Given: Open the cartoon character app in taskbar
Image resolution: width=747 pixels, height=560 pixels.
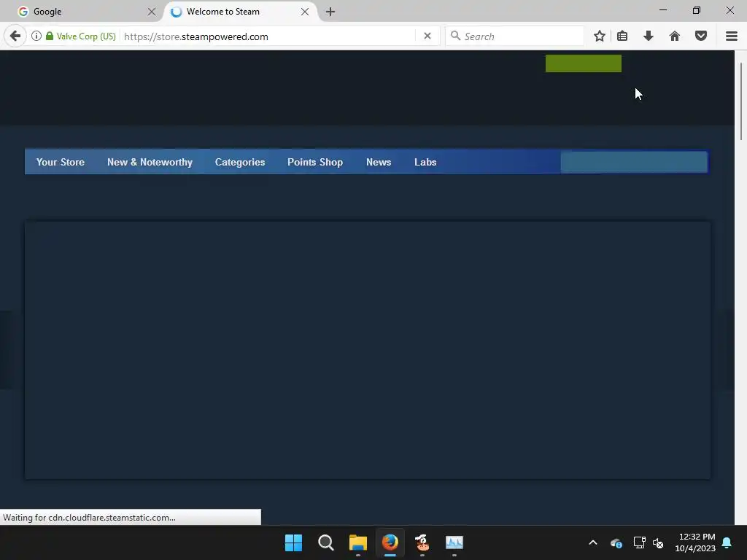Looking at the screenshot, I should click(x=422, y=542).
